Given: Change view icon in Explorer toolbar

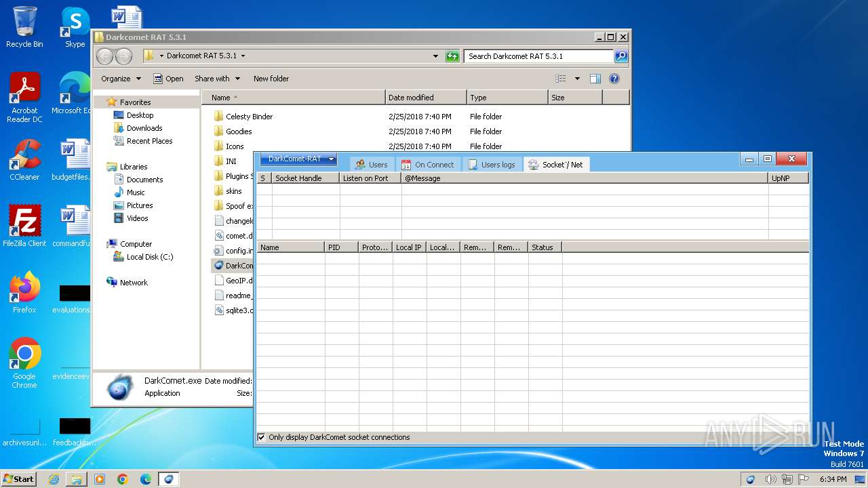Looking at the screenshot, I should tap(561, 79).
